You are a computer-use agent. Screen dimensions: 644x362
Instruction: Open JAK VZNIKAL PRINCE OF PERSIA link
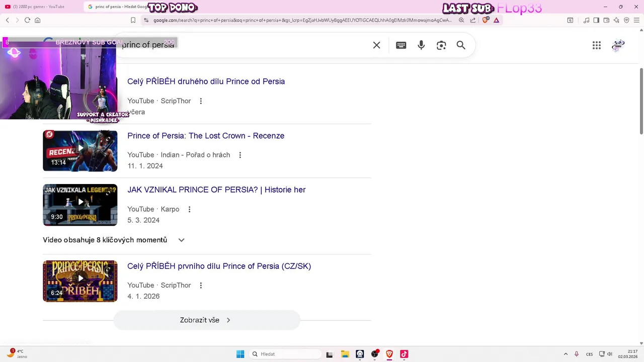[x=216, y=190]
